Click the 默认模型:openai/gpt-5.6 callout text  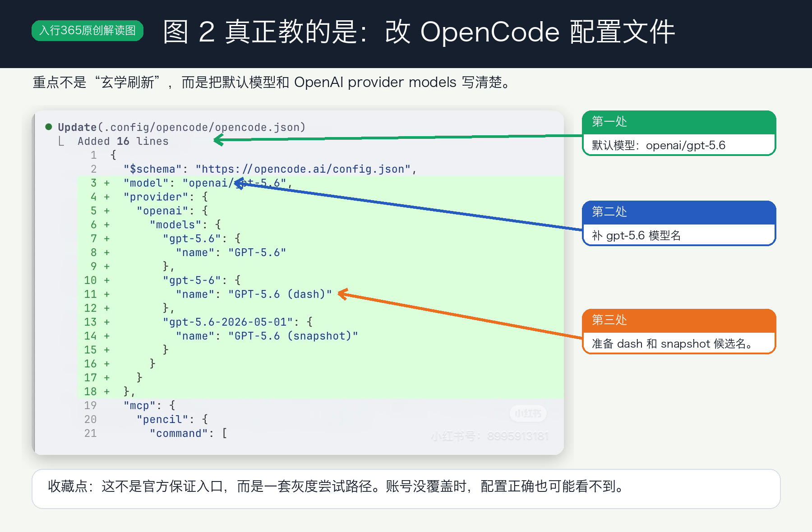click(659, 145)
